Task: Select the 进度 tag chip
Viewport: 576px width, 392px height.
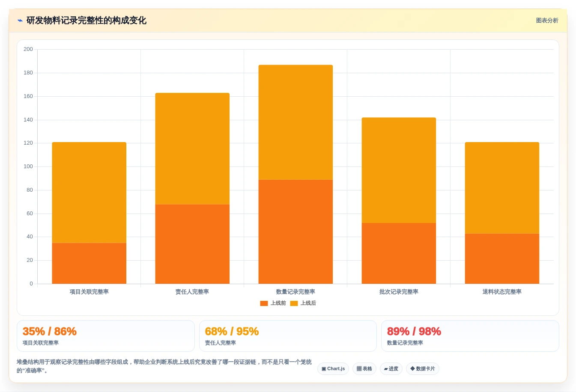Action: pos(391,369)
